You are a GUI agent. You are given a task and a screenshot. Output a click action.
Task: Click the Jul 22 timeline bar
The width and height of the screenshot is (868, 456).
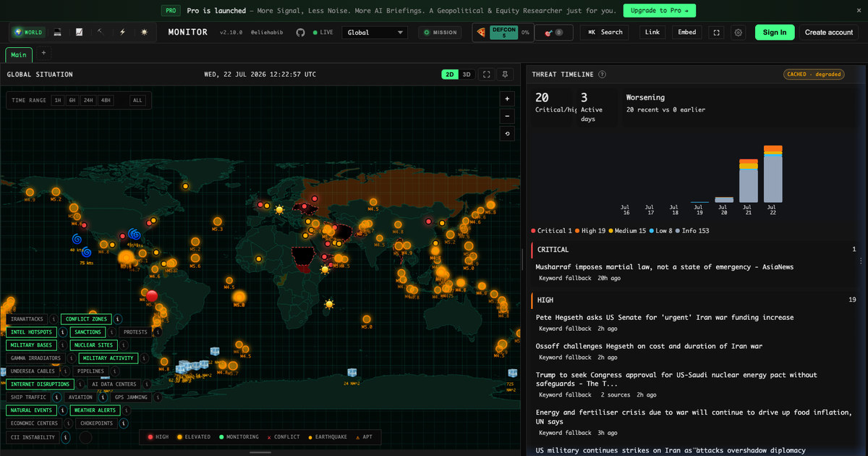(773, 174)
